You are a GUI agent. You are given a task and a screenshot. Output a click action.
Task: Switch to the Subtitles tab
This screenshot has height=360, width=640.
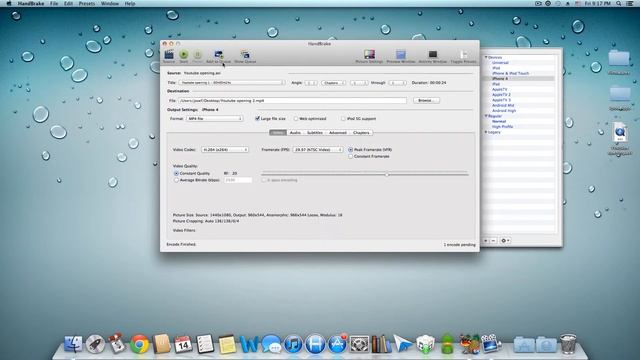tap(315, 133)
